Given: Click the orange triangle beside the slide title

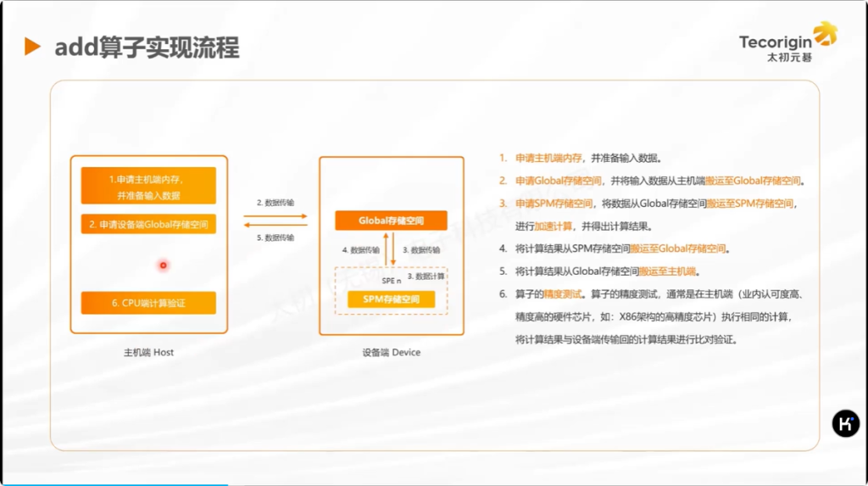Looking at the screenshot, I should 32,47.
